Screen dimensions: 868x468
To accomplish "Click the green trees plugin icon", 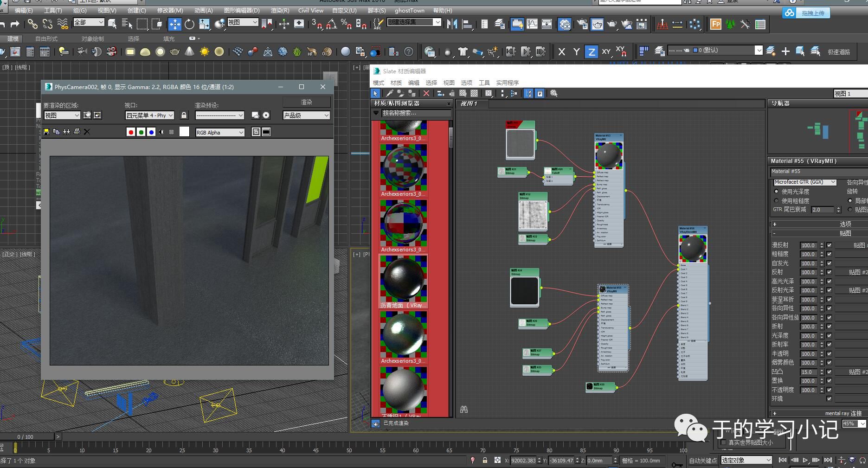I will 731,24.
